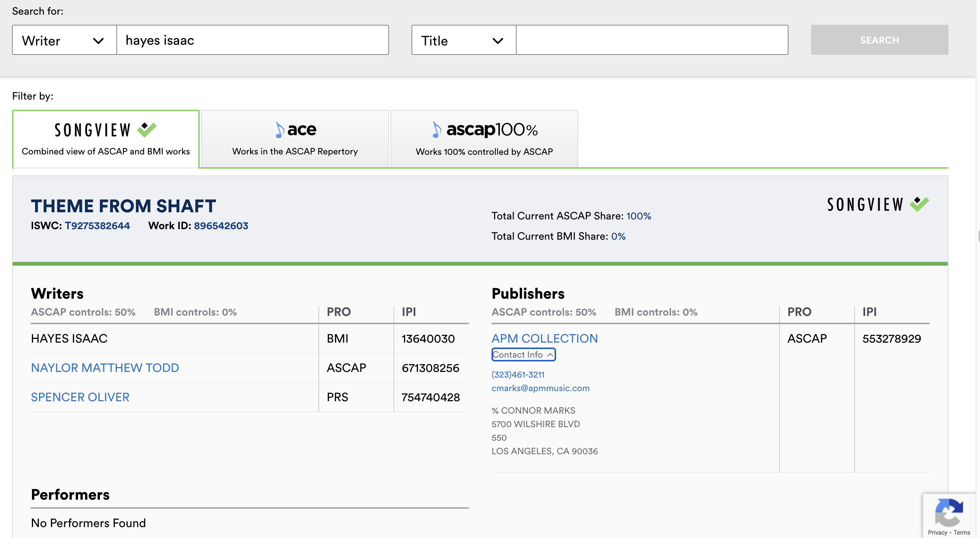
Task: Click the Work ID 896542603 link
Action: click(x=221, y=226)
